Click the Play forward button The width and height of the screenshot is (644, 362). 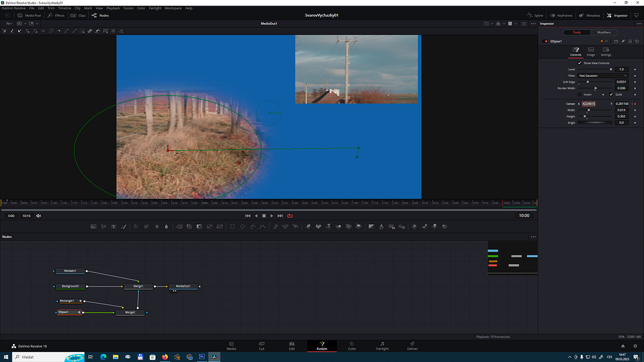(272, 216)
